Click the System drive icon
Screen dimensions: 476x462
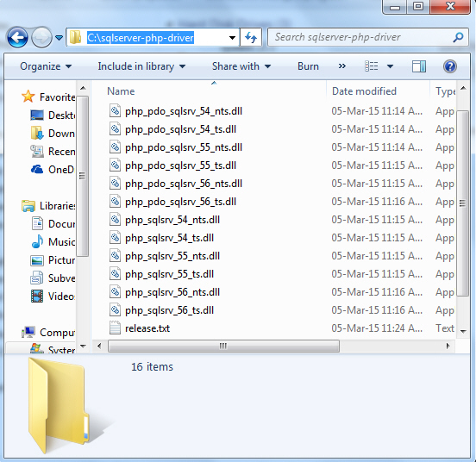click(37, 348)
